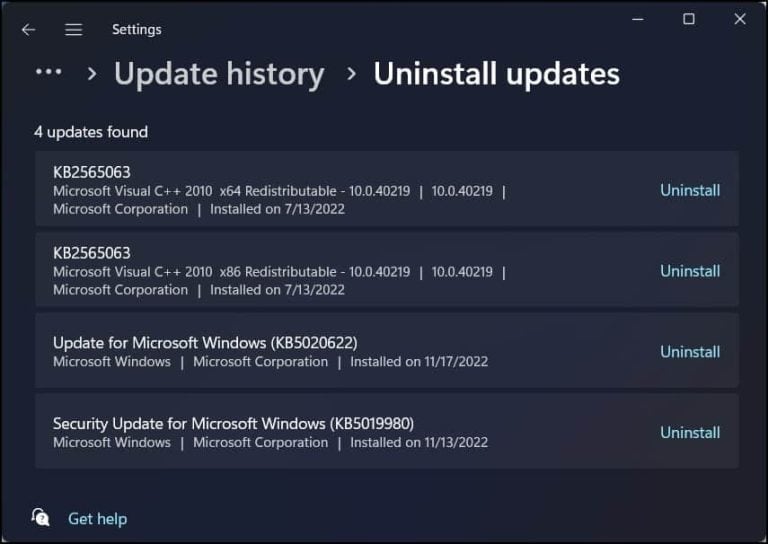768x544 pixels.
Task: Open the hamburger navigation menu
Action: pos(73,30)
